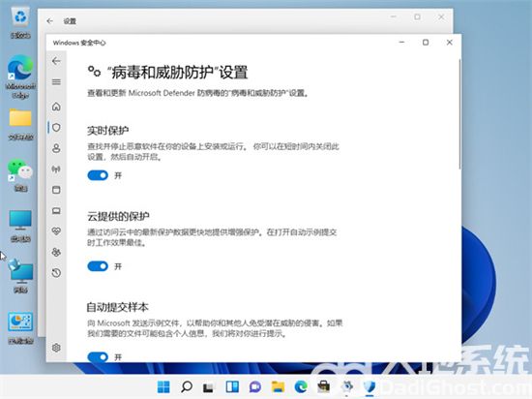The width and height of the screenshot is (532, 399).
Task: Select the Network desktop icon
Action: [20, 276]
